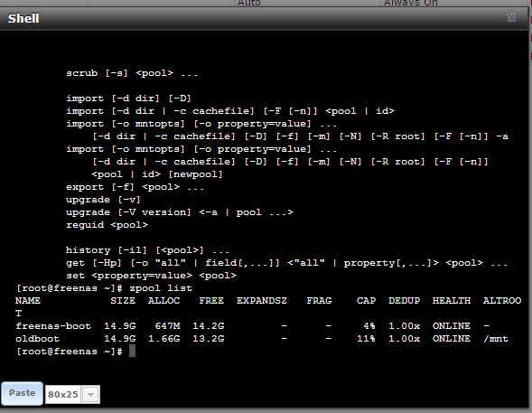532x413 pixels.
Task: Select the oldboot pool name
Action: [x=37, y=339]
